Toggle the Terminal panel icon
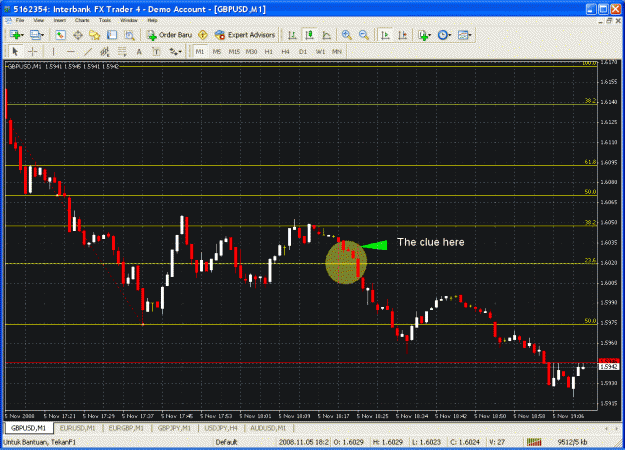Screen dimensions: 625x450 click(112, 35)
